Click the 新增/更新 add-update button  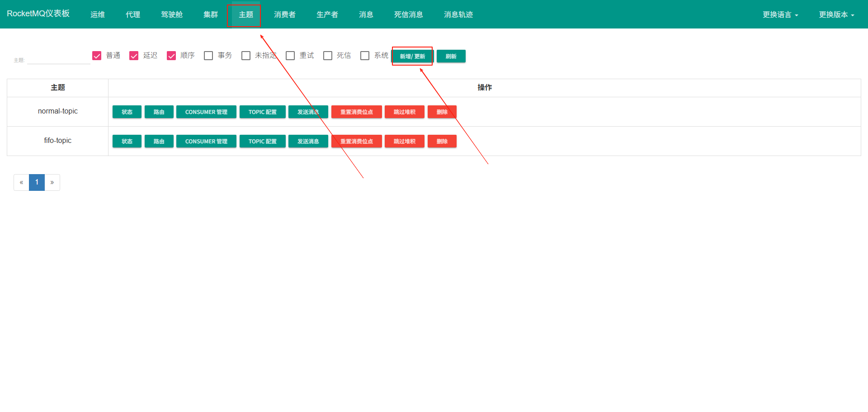(412, 56)
